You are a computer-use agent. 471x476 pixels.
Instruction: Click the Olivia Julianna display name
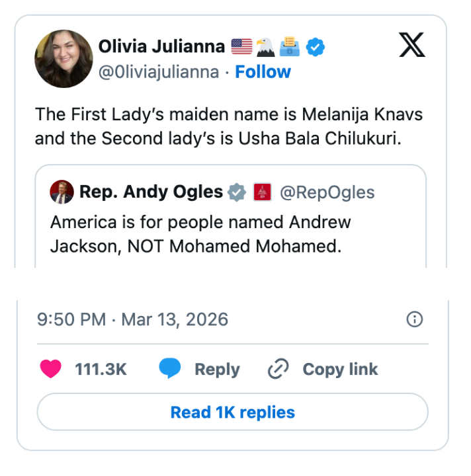coord(161,46)
